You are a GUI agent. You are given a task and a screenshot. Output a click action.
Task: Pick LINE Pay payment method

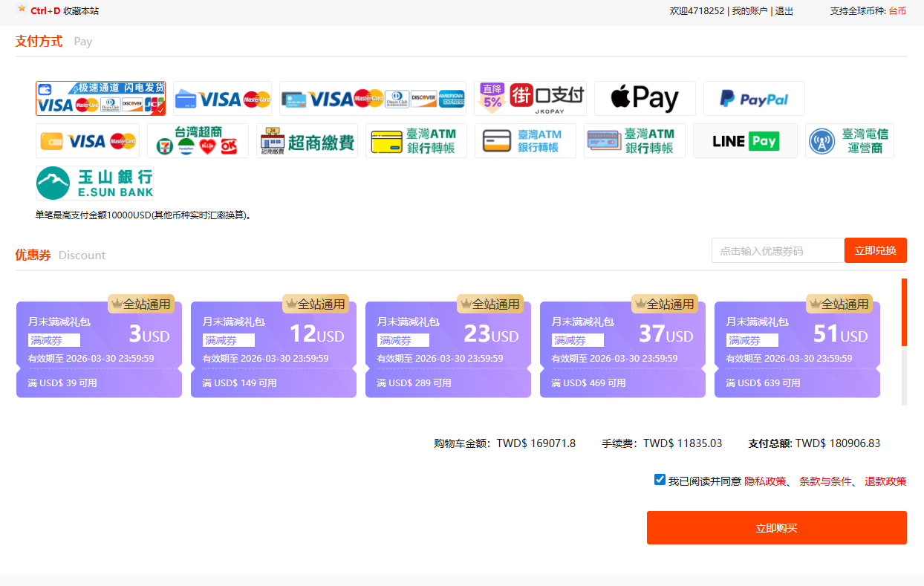[745, 141]
